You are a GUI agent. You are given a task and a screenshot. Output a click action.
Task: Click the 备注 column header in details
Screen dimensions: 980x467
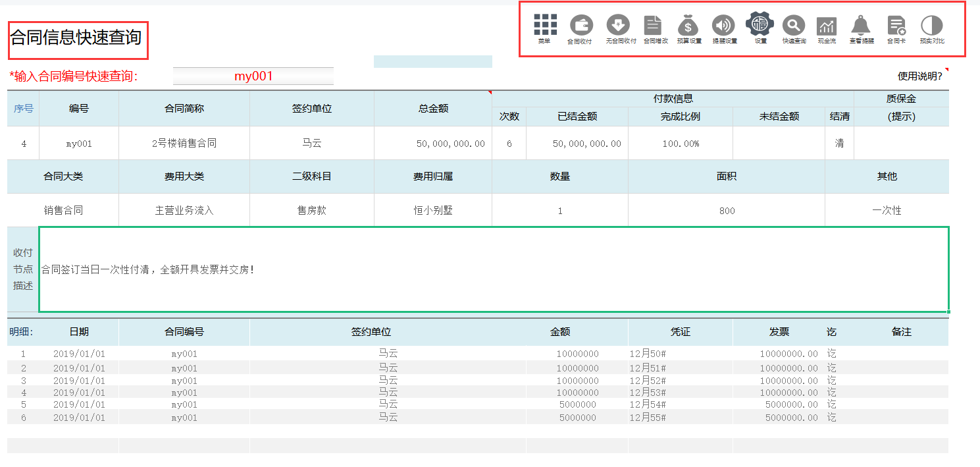(x=902, y=332)
